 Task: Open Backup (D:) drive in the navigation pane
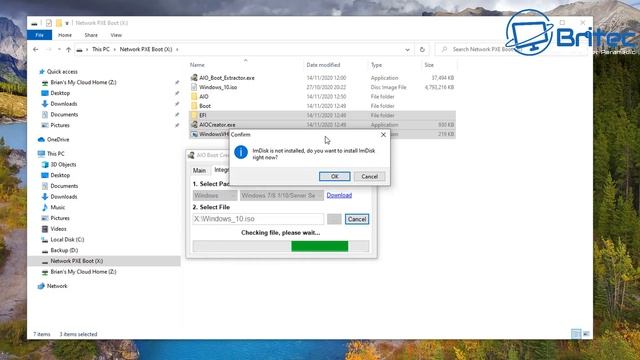click(x=64, y=250)
